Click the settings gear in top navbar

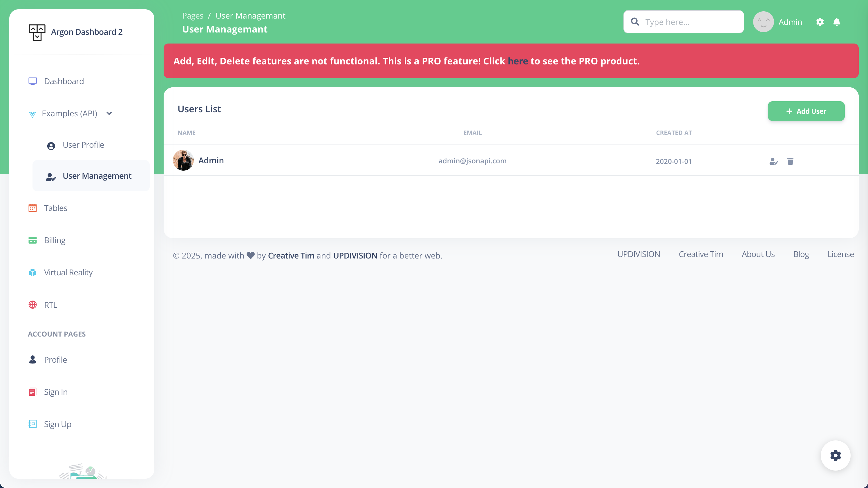[820, 22]
